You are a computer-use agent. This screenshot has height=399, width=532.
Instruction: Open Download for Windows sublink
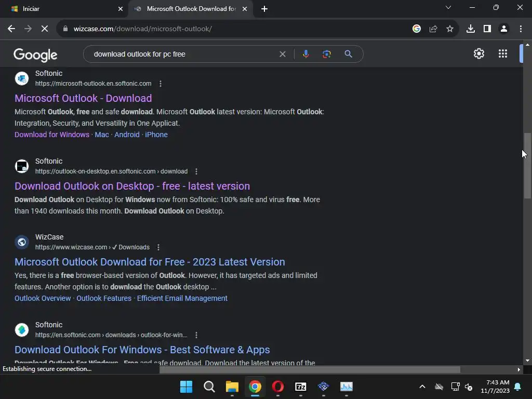(x=52, y=135)
